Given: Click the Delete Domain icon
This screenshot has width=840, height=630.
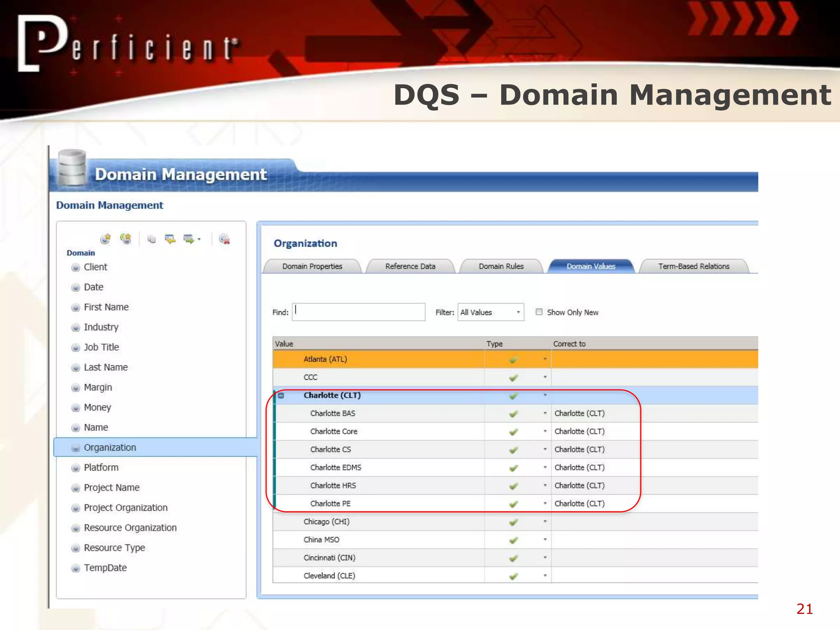Looking at the screenshot, I should (224, 239).
